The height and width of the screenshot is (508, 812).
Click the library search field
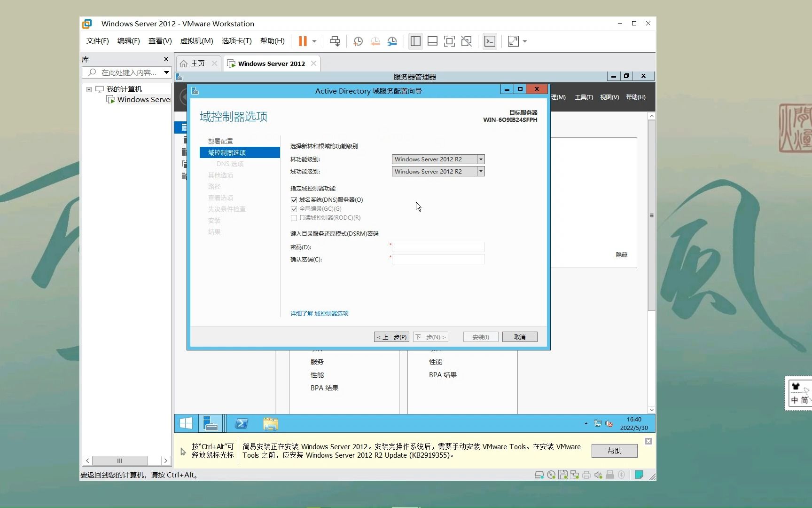[x=127, y=72]
